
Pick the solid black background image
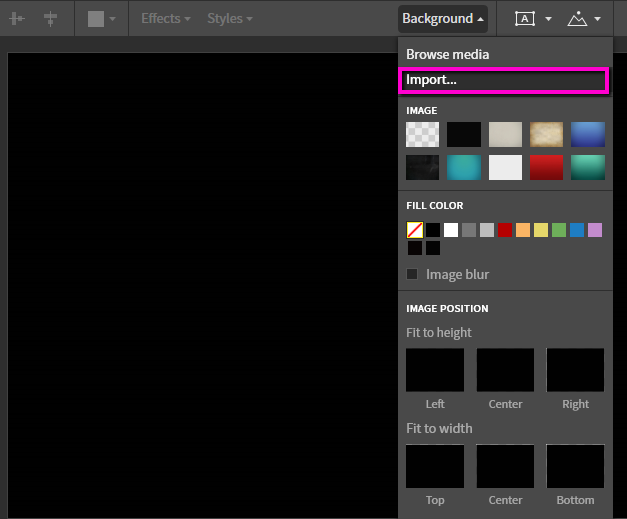(x=464, y=134)
